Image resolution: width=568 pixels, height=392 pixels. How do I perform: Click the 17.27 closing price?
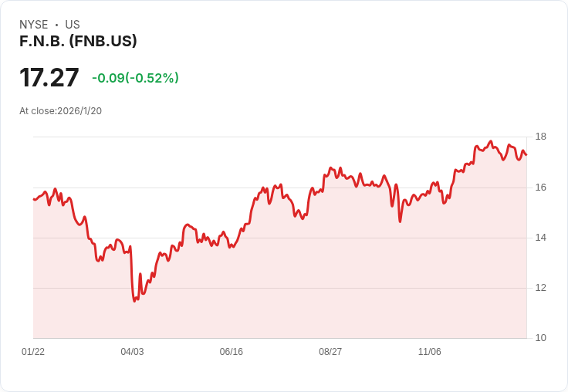pos(49,78)
